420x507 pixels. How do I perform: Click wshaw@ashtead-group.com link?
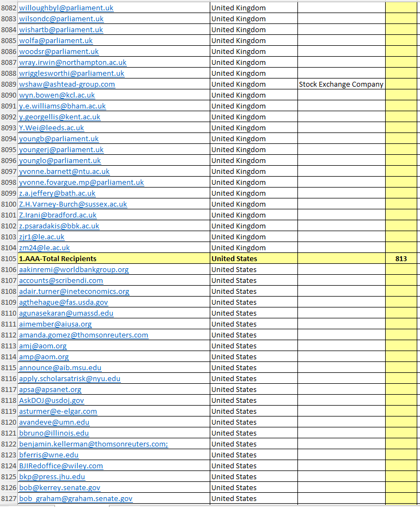[67, 84]
